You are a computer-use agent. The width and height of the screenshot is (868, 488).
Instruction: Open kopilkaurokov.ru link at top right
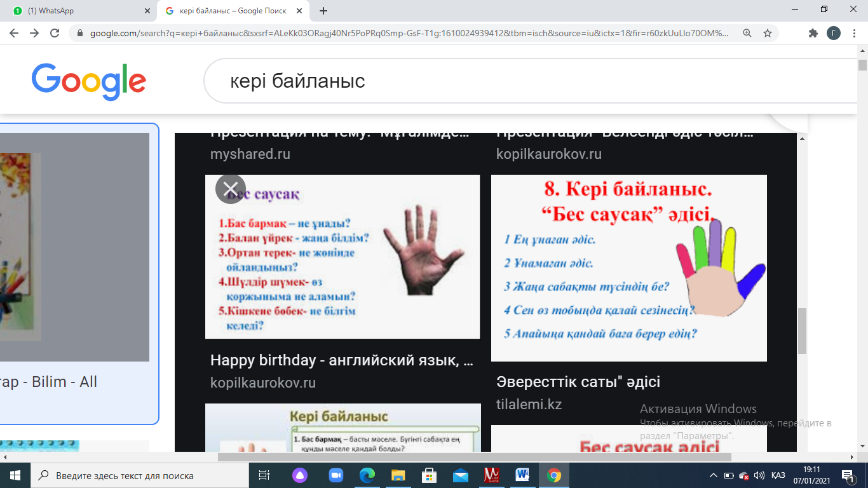tap(549, 154)
